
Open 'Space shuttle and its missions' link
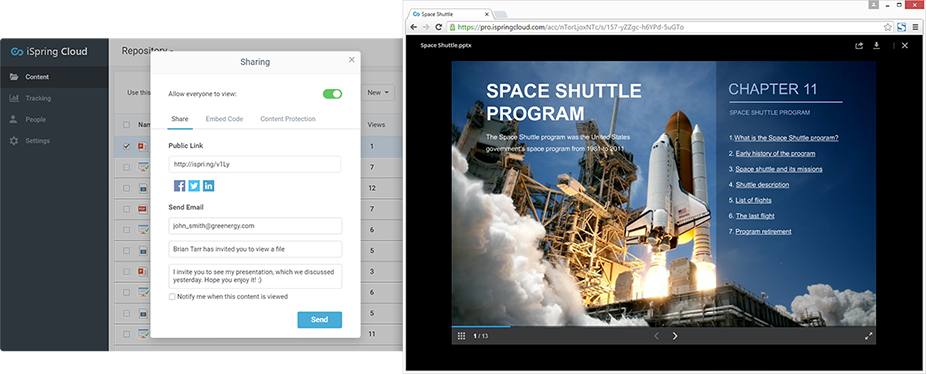[x=779, y=169]
